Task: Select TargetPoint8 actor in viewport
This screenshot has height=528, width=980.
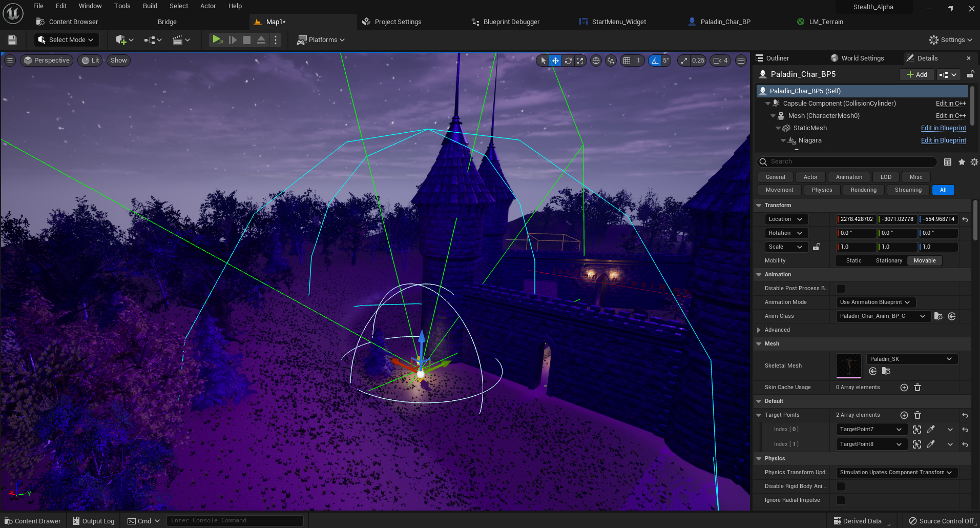Action: (x=917, y=444)
